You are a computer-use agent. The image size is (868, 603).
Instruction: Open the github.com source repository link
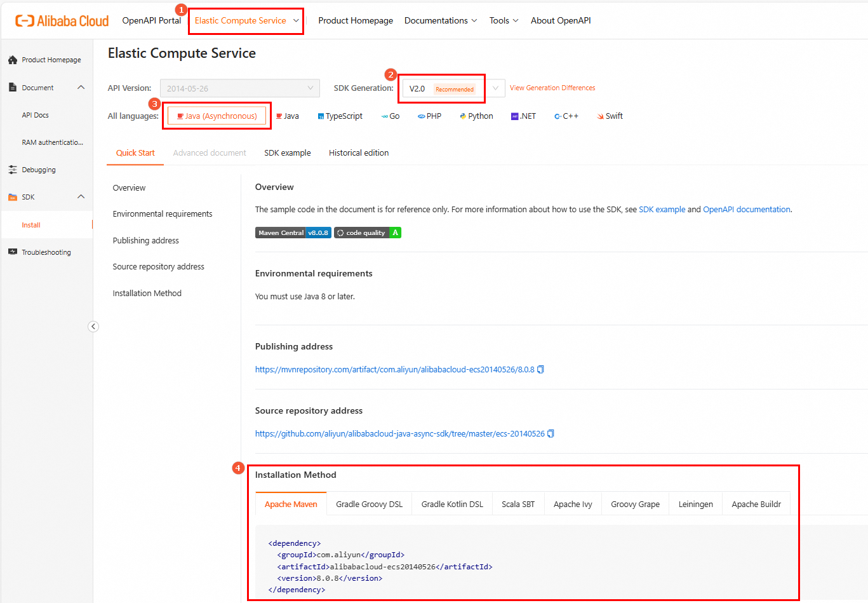point(400,434)
